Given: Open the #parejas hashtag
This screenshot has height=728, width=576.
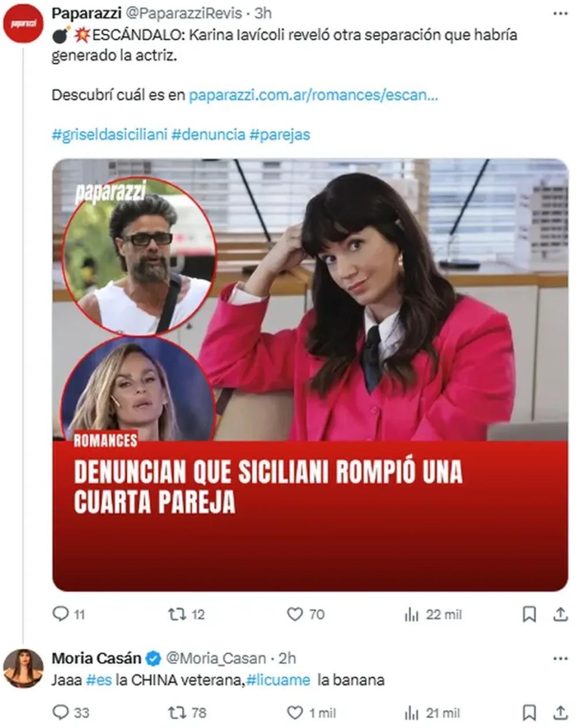Looking at the screenshot, I should click(x=280, y=134).
